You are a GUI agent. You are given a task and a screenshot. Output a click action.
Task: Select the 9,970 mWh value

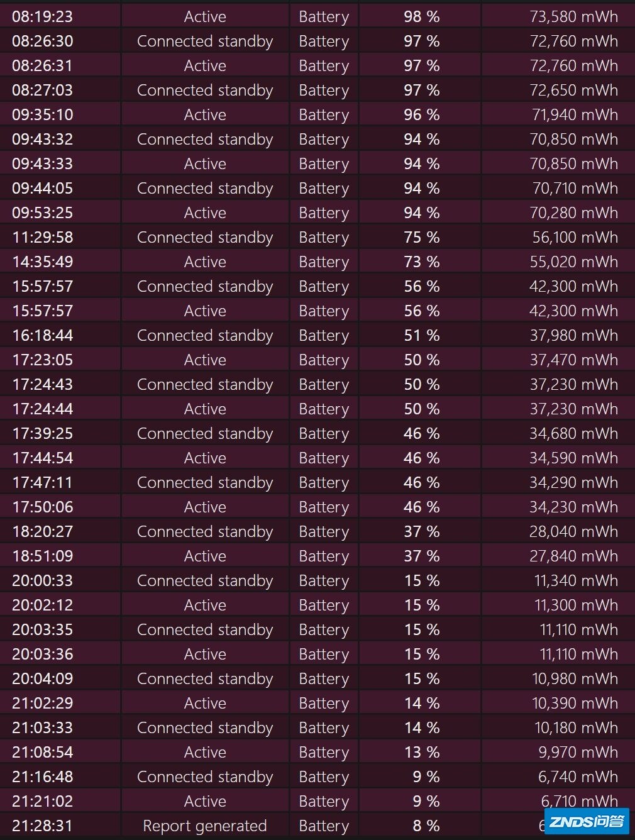578,753
